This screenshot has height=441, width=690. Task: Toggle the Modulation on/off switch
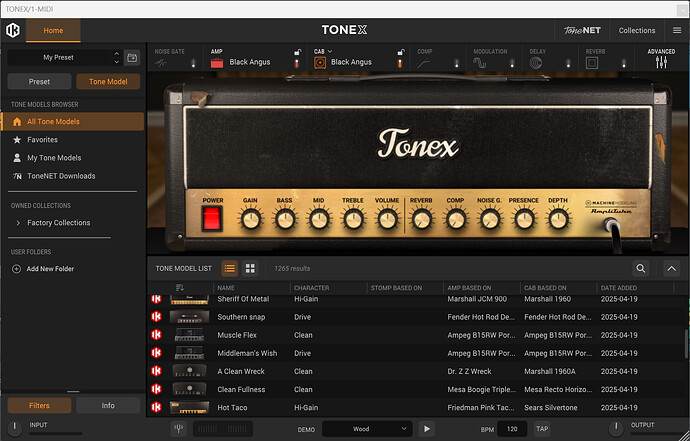pyautogui.click(x=512, y=63)
